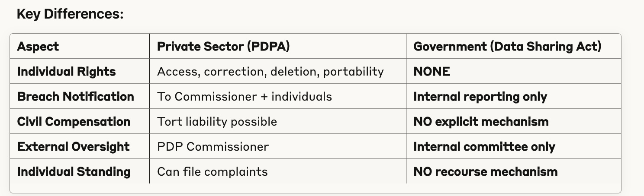Select the 'Individual Standing' row label

click(74, 172)
